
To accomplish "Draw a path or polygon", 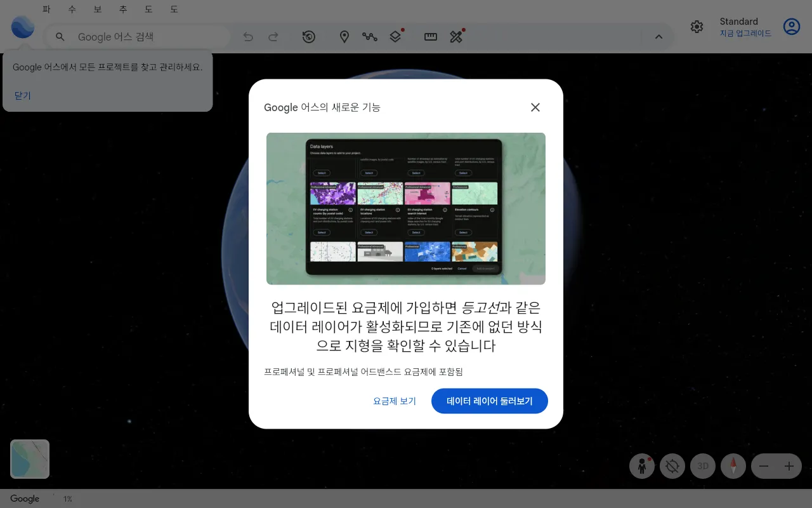I will coord(370,37).
